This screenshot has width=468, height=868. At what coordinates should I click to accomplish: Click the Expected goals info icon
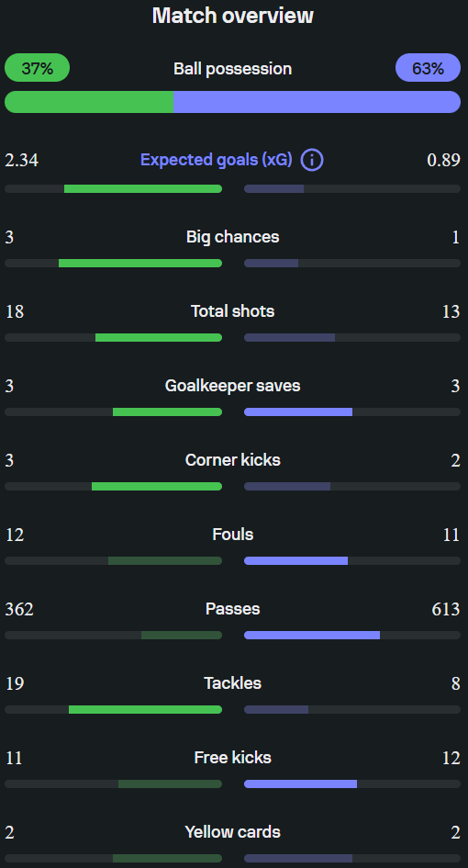point(312,160)
